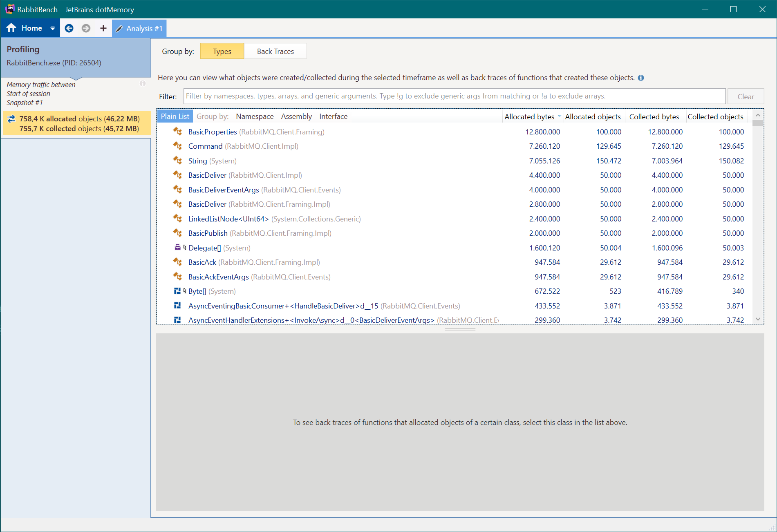Image resolution: width=777 pixels, height=532 pixels.
Task: Click the Profiling header
Action: pyautogui.click(x=23, y=49)
